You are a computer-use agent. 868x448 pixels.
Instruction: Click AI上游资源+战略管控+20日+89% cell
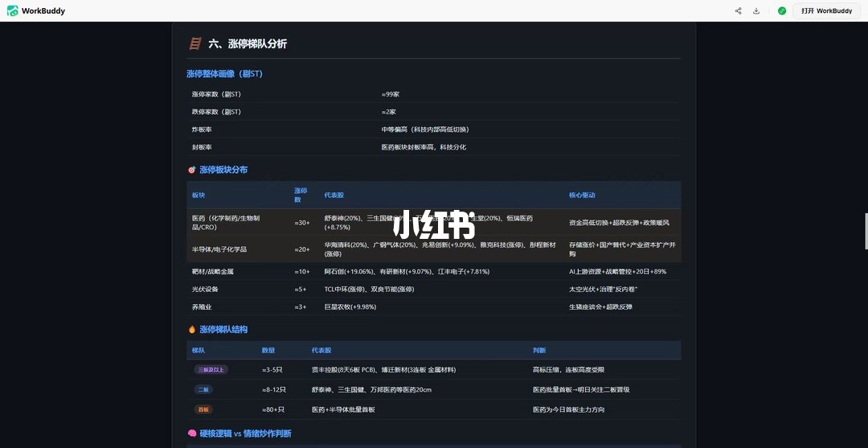pos(617,271)
